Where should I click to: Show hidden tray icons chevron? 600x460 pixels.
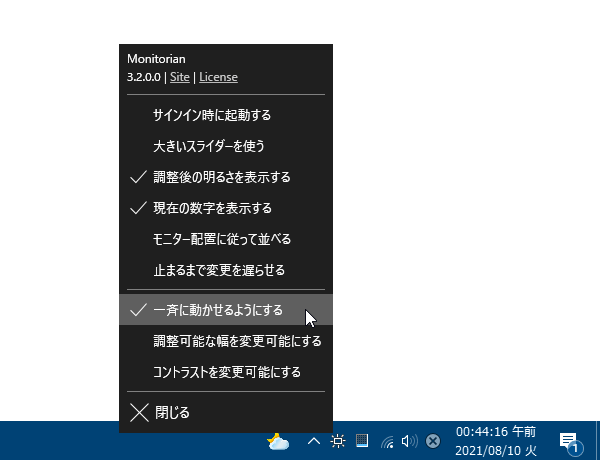(x=314, y=441)
